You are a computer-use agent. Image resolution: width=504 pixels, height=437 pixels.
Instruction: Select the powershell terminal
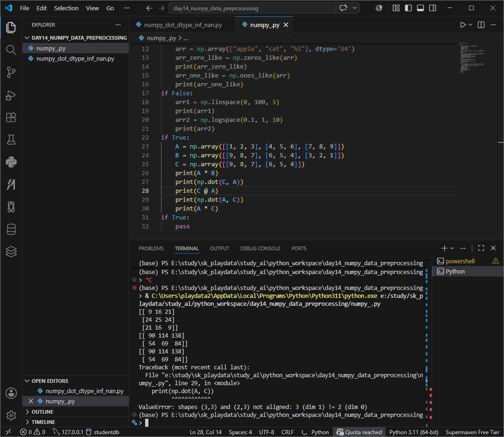pyautogui.click(x=468, y=261)
